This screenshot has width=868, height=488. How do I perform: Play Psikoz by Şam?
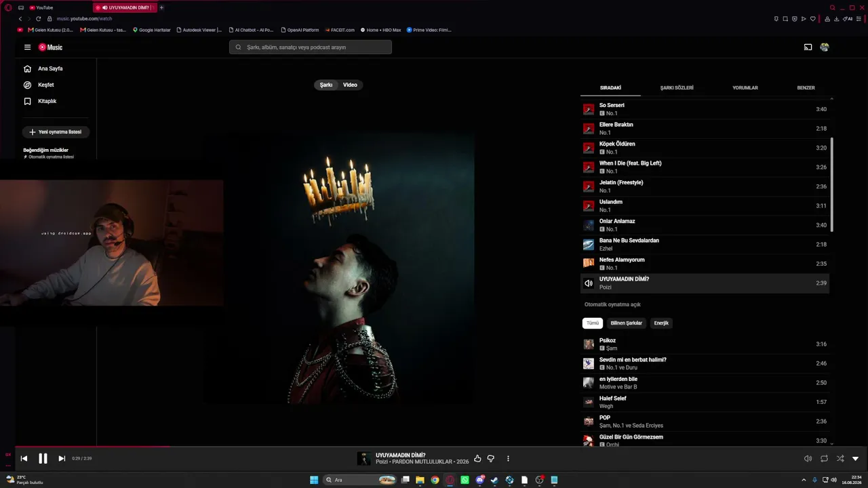click(x=705, y=344)
